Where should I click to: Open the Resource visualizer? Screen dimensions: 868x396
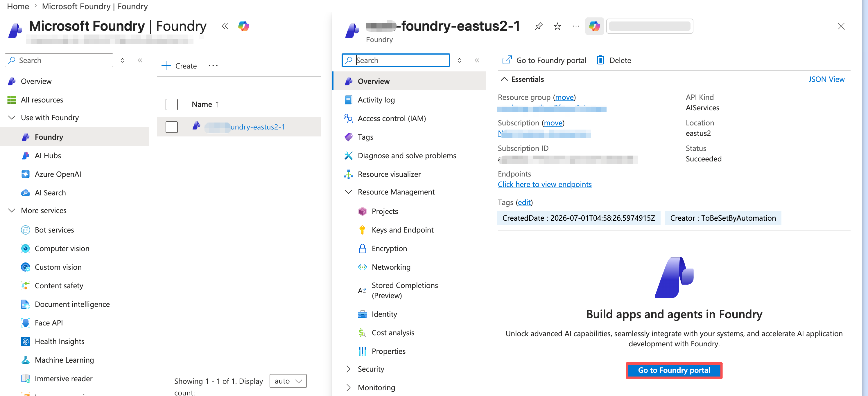(x=389, y=174)
